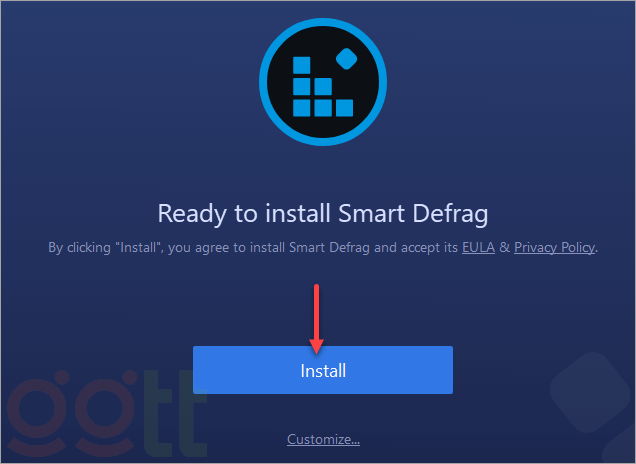
Task: Click the red gott watermark letters
Action: pyautogui.click(x=71, y=413)
